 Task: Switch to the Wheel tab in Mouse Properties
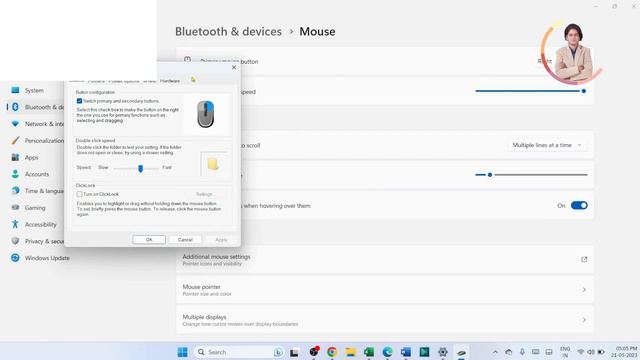(149, 81)
